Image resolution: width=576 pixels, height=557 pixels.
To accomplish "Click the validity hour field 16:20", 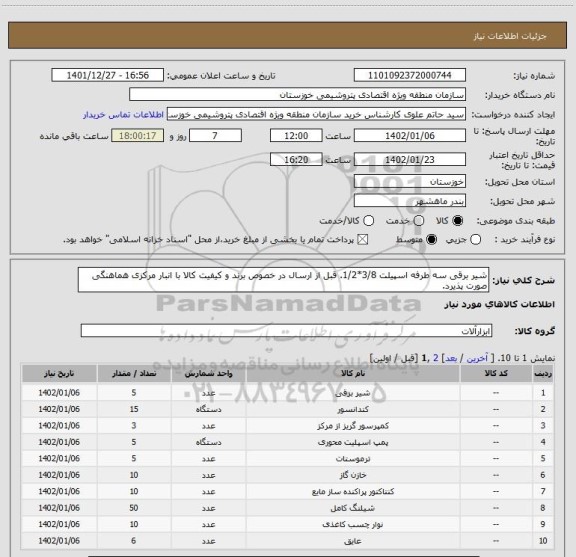I will coord(296,159).
